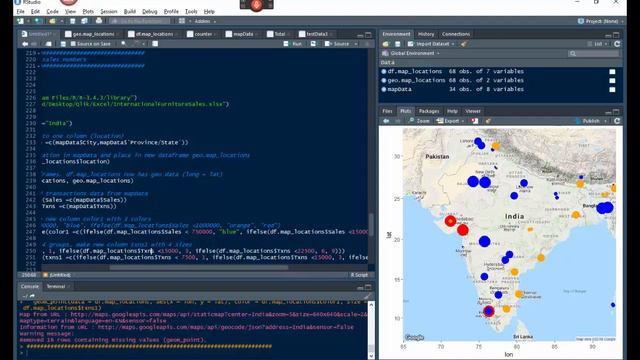Check the box for df.map_locations row
The image size is (640, 360).
pos(612,71)
